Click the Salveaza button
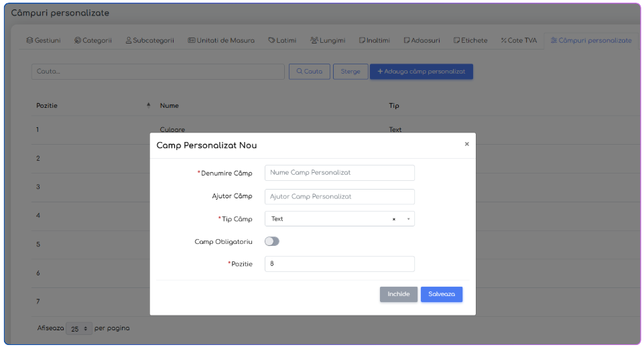 tap(442, 294)
